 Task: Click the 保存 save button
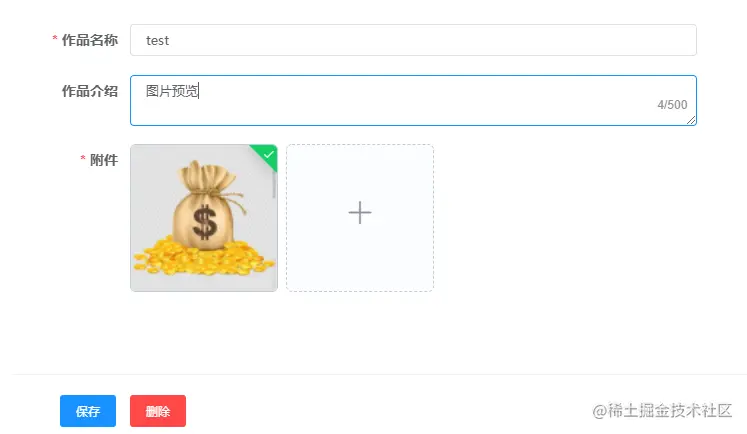[88, 411]
